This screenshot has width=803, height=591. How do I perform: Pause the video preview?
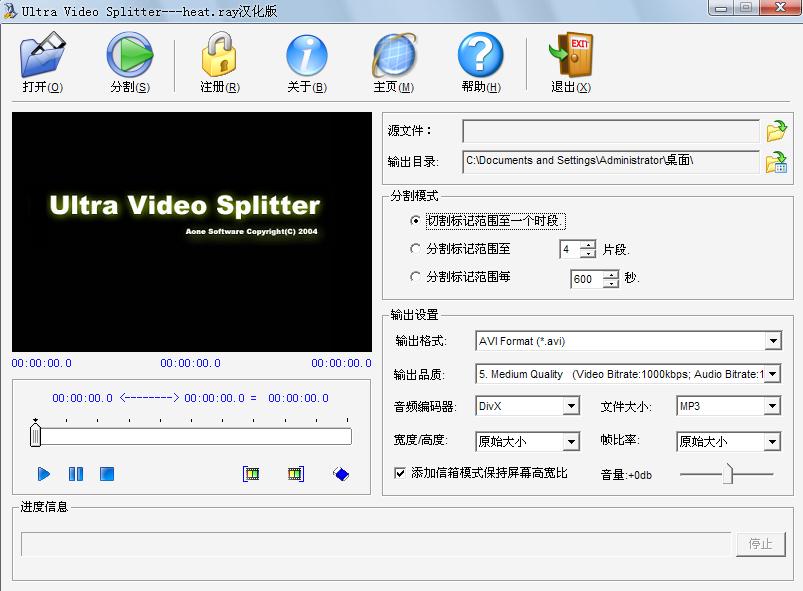pos(76,474)
